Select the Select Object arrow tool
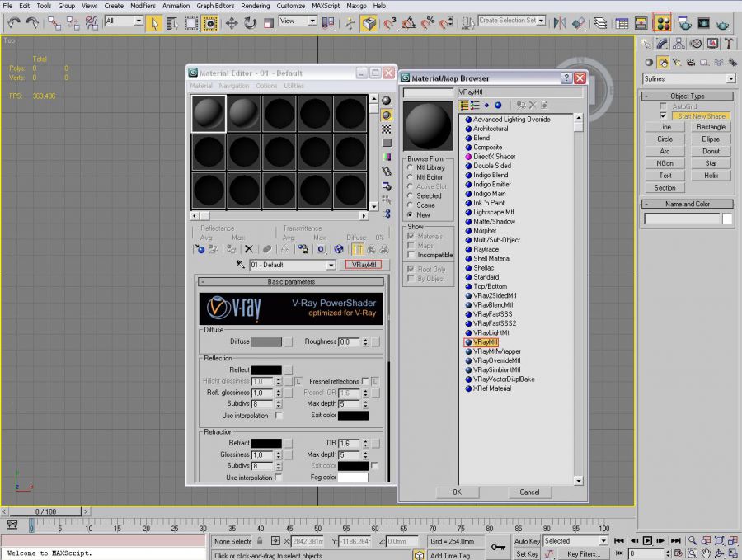This screenshot has width=742, height=560. pyautogui.click(x=154, y=23)
